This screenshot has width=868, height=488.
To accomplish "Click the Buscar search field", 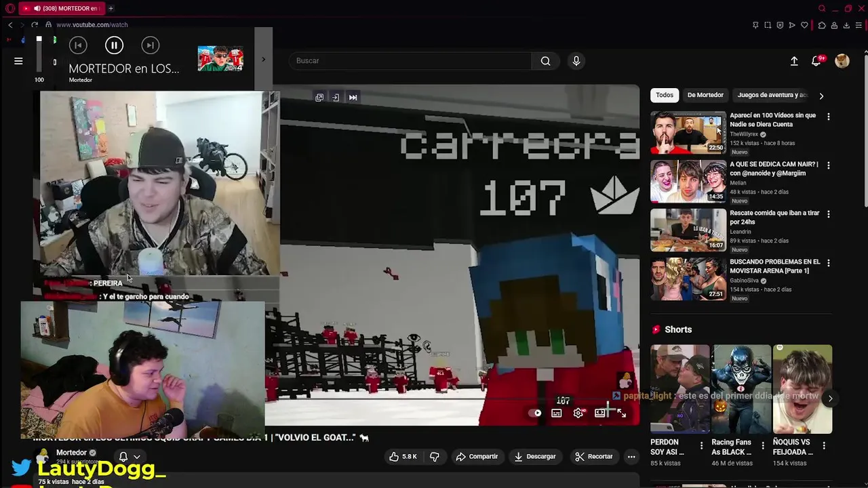I will 410,61.
